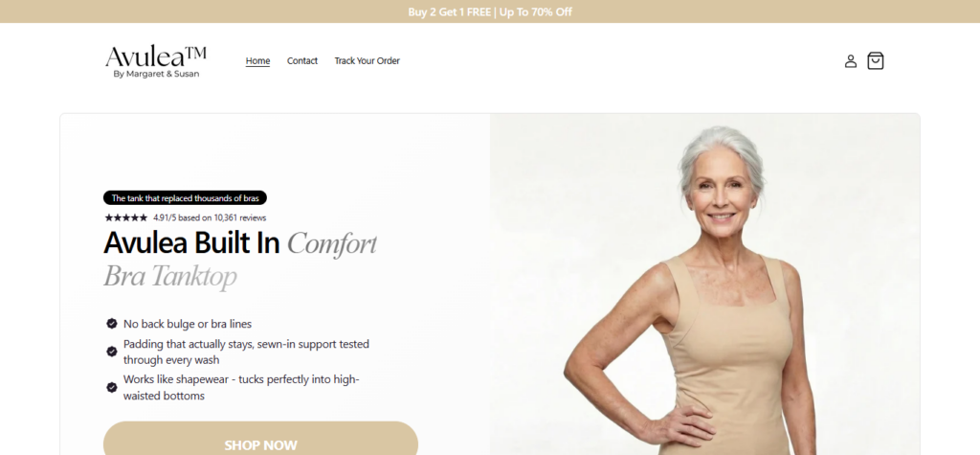Go to the Home menu item
This screenshot has height=455, width=980.
257,60
